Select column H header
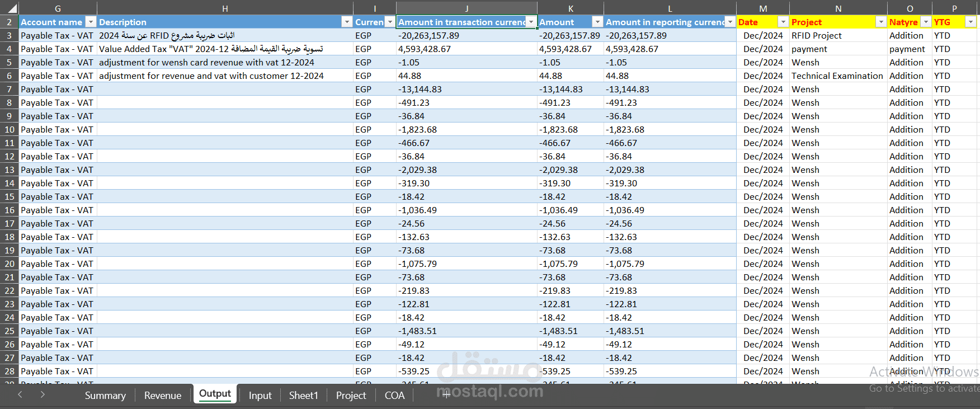Viewport: 980px width, 409px height. [x=225, y=8]
